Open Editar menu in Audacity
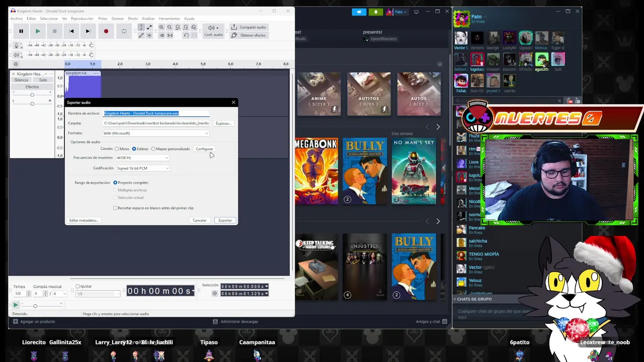 31,19
